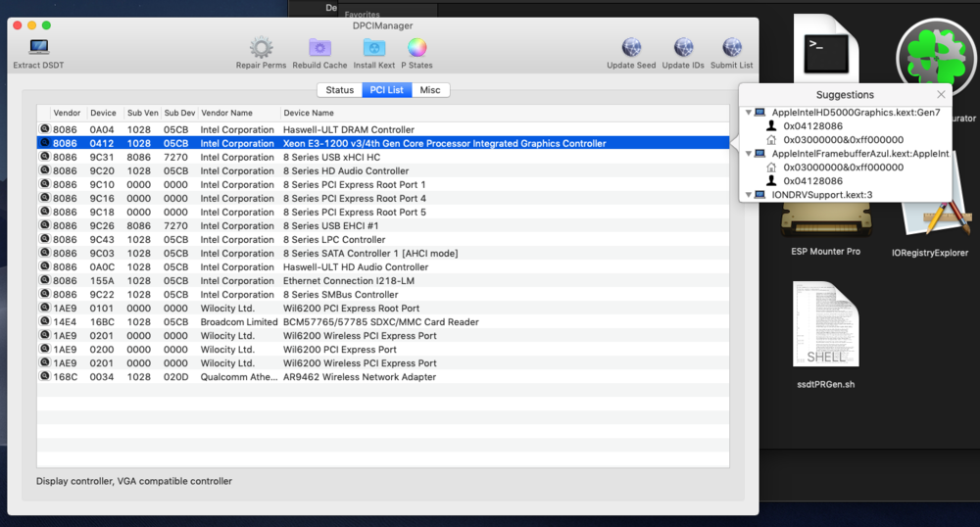Open the P States color wheel
980x527 pixels.
point(416,47)
